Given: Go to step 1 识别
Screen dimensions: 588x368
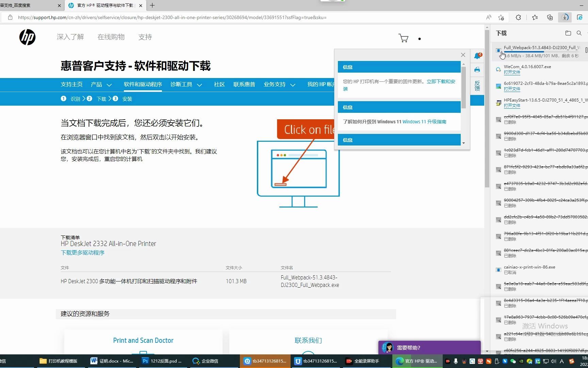Looking at the screenshot, I should coord(70,99).
